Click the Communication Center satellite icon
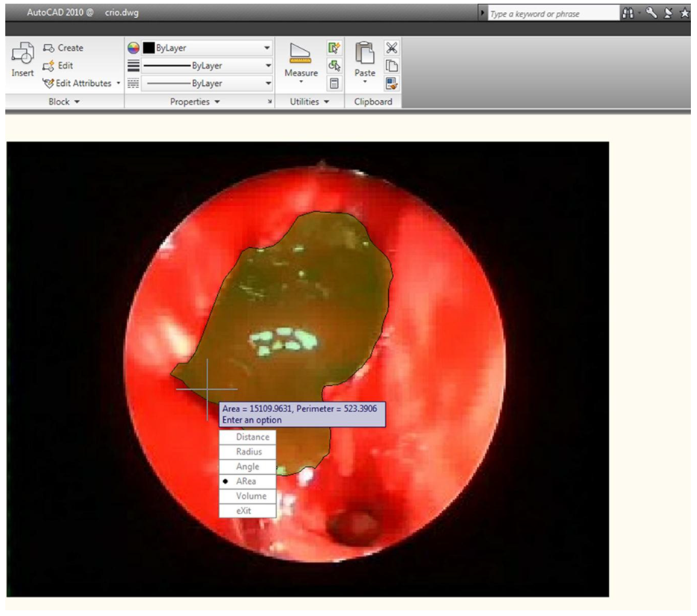The height and width of the screenshot is (616, 697). coord(668,13)
